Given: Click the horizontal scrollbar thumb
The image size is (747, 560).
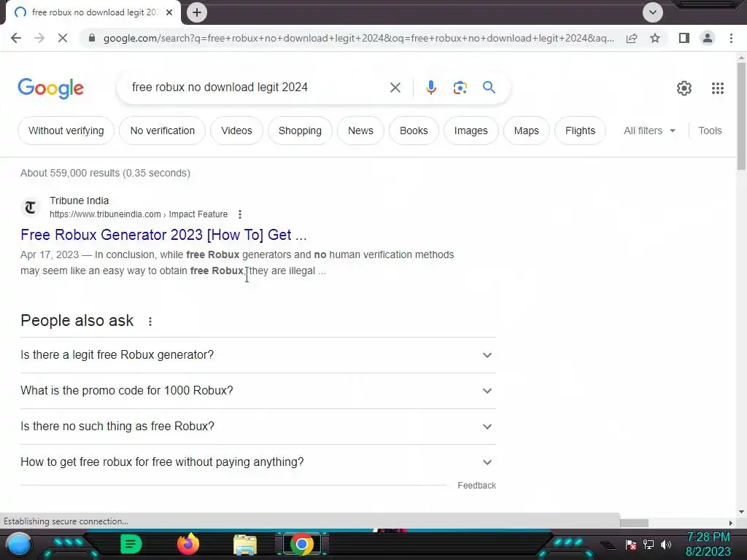Looking at the screenshot, I should click(634, 523).
